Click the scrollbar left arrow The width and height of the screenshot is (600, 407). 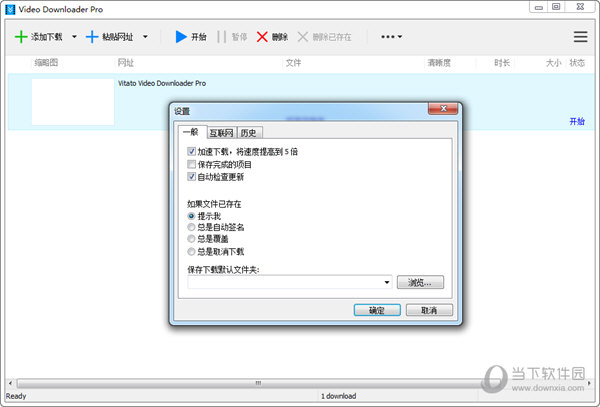coord(10,383)
